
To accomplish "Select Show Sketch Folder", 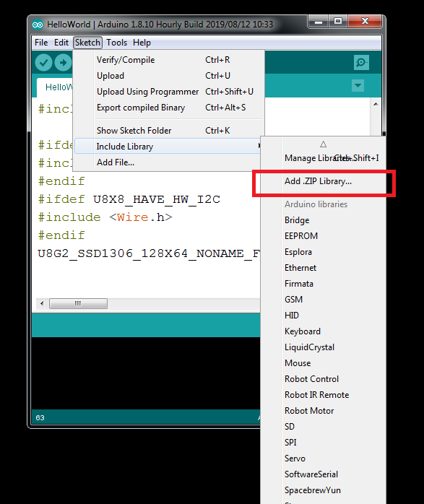I will click(169, 131).
